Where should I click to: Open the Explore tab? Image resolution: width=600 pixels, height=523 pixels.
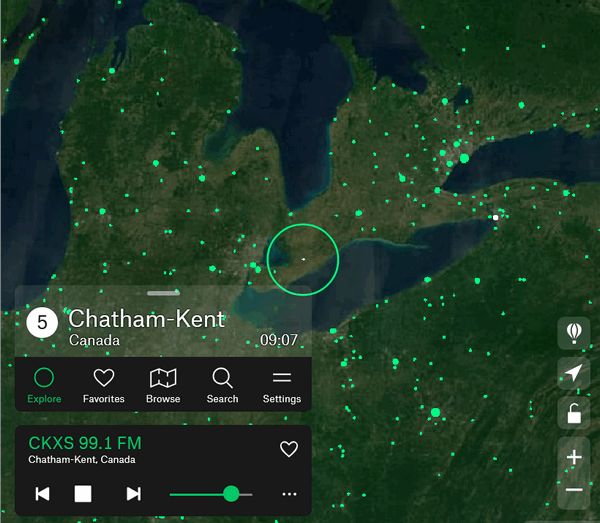pyautogui.click(x=44, y=385)
